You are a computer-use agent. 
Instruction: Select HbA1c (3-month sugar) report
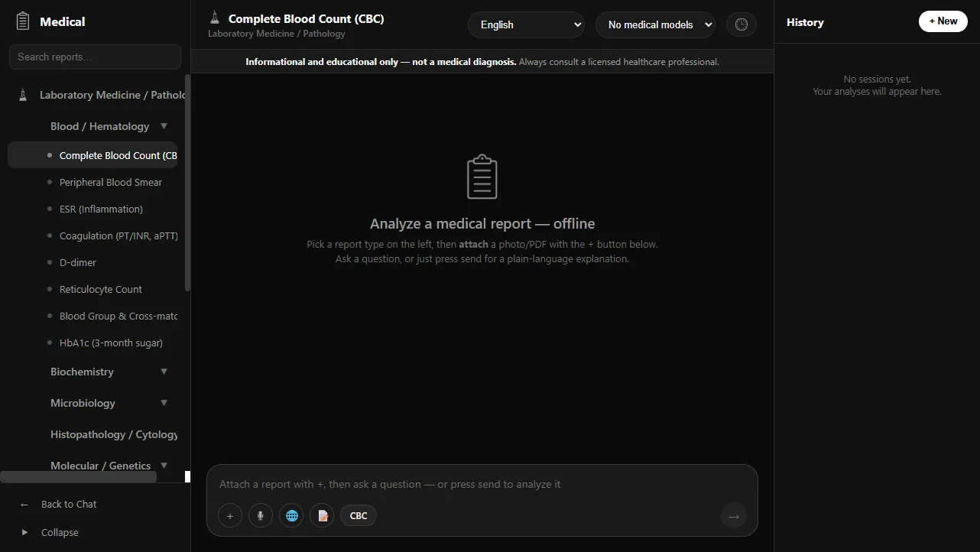click(x=92, y=343)
